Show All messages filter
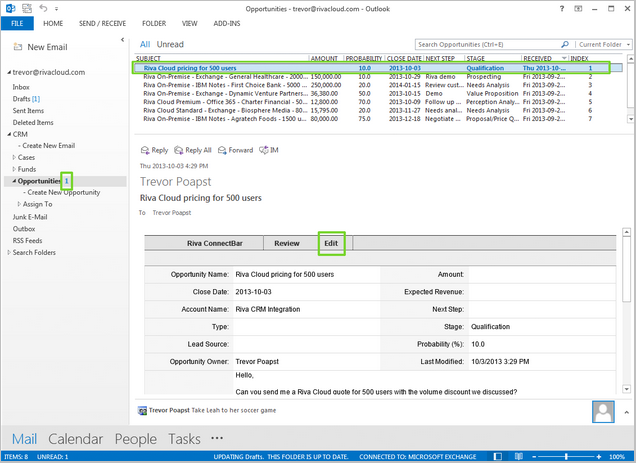The height and width of the screenshot is (463, 636). [x=145, y=44]
